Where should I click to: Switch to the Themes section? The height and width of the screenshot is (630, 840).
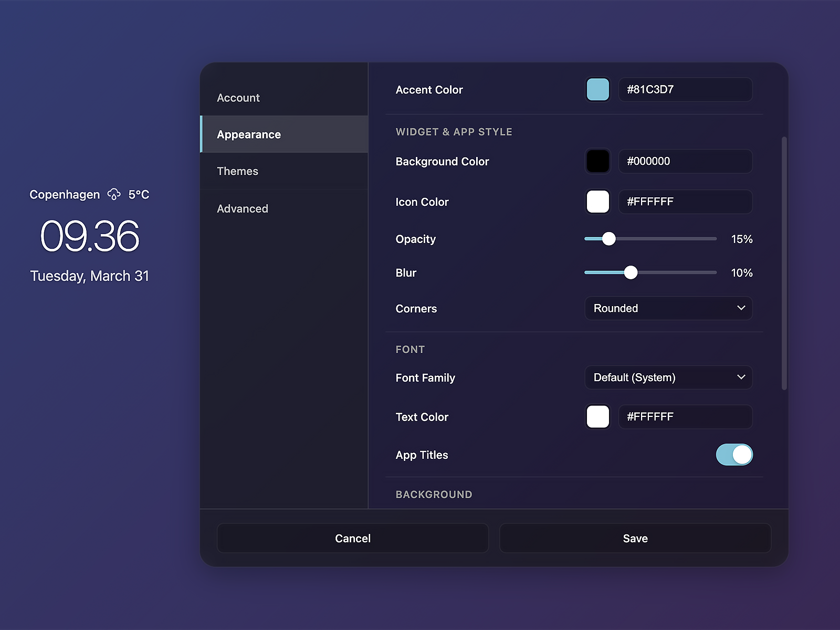tap(237, 171)
